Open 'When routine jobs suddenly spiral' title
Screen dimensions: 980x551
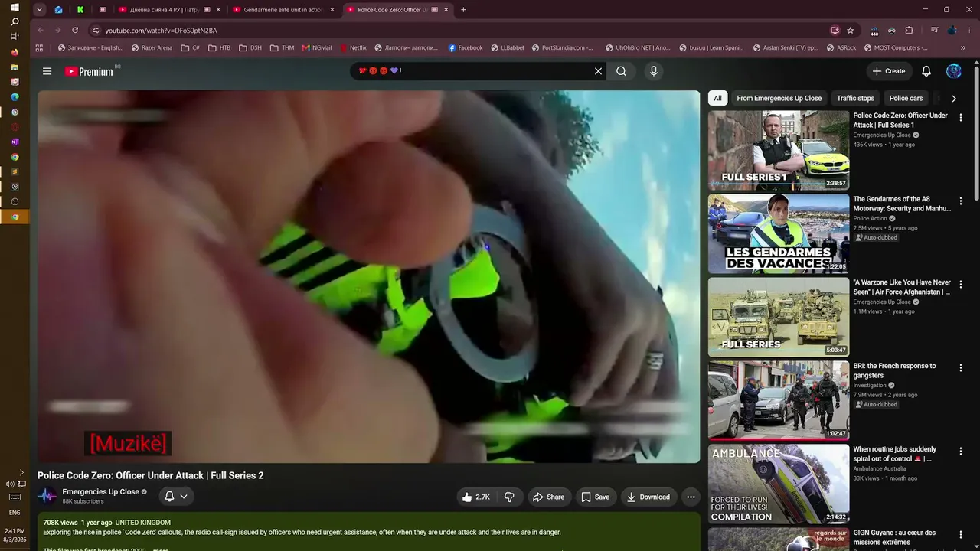tap(894, 454)
